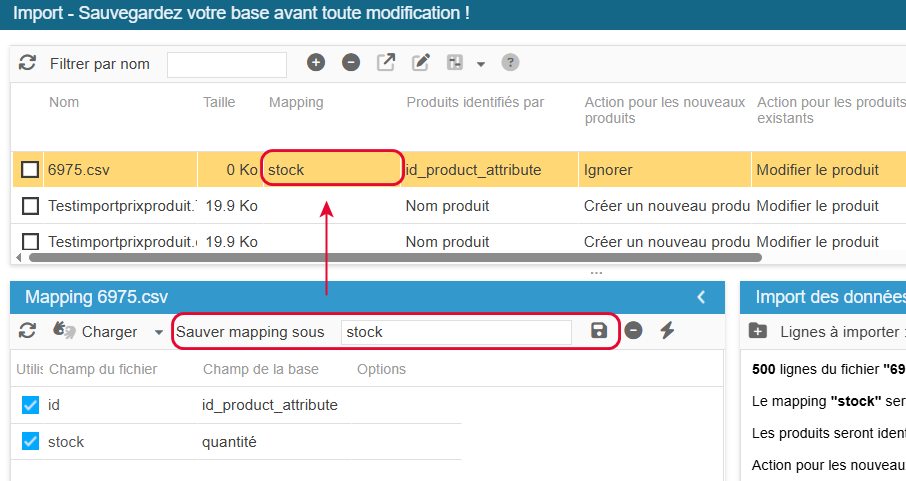Check the 6975.csv row checkbox
This screenshot has width=906, height=481.
tap(30, 170)
